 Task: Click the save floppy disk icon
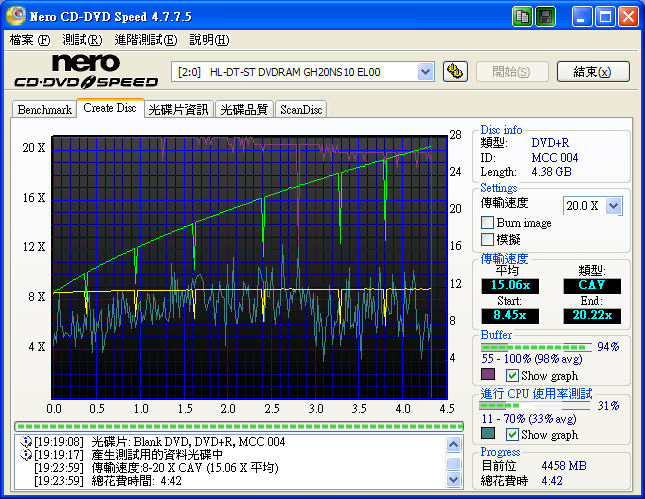point(546,17)
